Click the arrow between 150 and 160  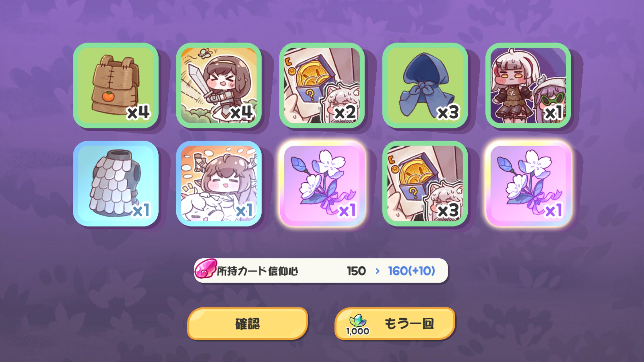(x=377, y=271)
